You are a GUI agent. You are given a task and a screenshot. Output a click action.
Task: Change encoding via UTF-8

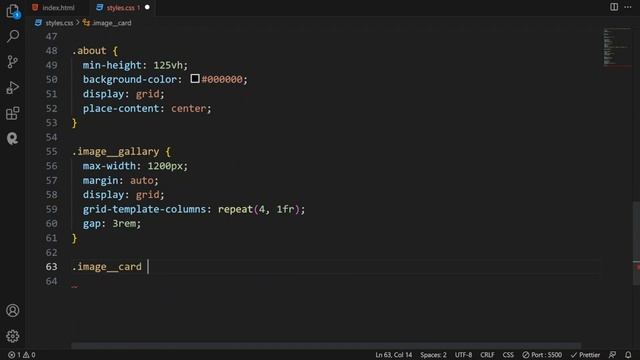point(463,355)
